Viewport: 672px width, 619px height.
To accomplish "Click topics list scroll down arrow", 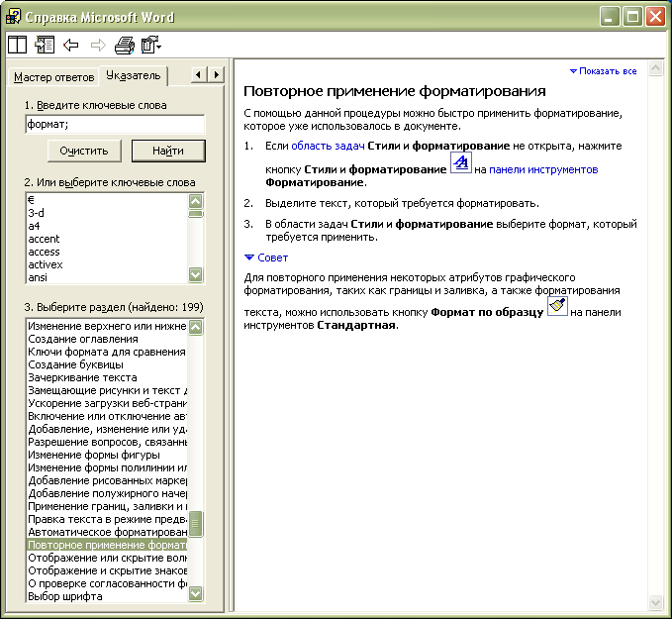I will (196, 593).
